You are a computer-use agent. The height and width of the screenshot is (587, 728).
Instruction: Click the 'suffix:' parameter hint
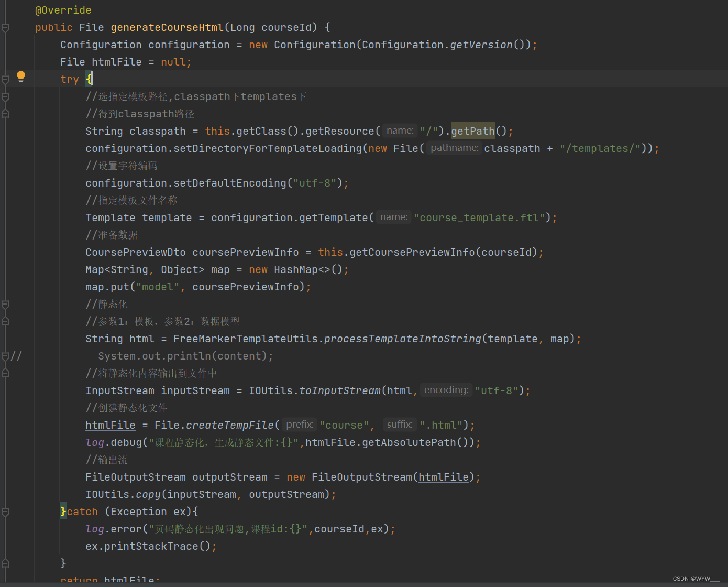coord(400,425)
